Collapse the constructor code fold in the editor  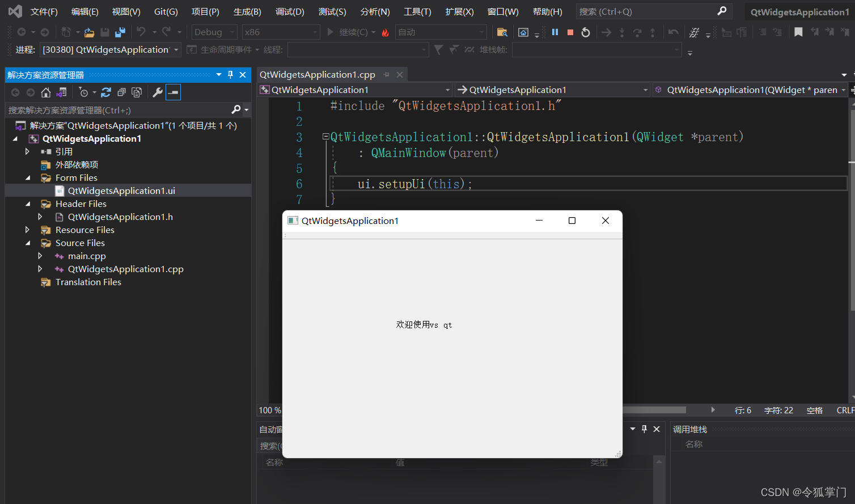click(326, 137)
